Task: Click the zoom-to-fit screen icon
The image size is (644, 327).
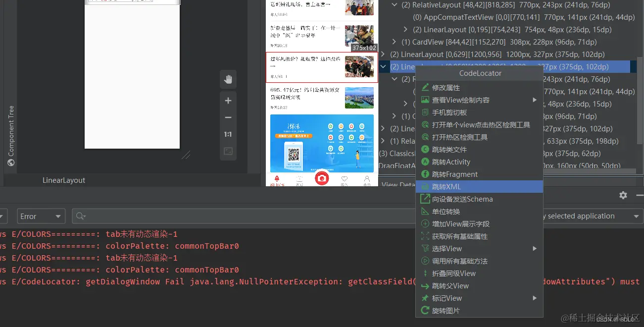Action: 228,151
